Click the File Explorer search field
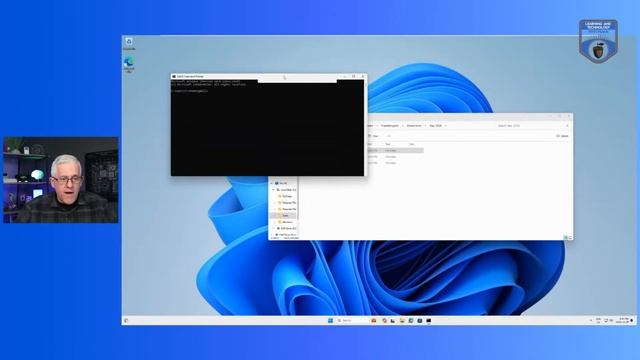The image size is (640, 360). [x=533, y=126]
